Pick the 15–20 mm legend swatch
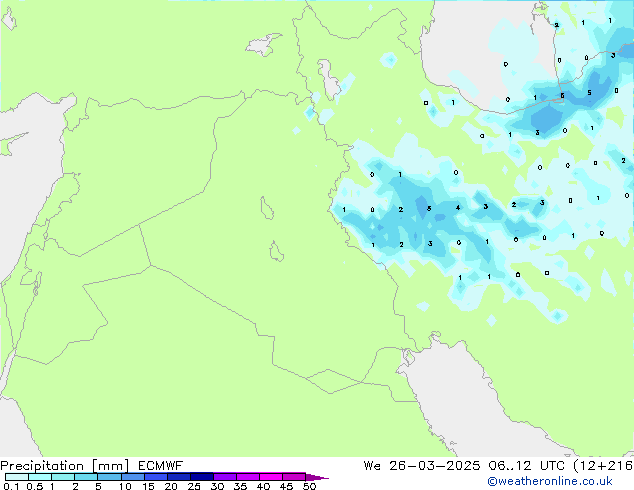Viewport: 634px width, 490px height. pyautogui.click(x=155, y=477)
